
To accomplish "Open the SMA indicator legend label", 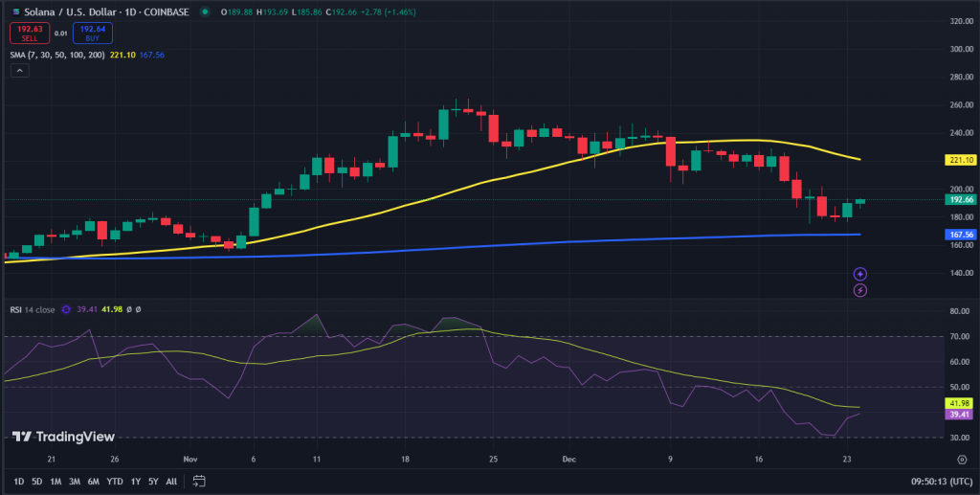I will [57, 55].
